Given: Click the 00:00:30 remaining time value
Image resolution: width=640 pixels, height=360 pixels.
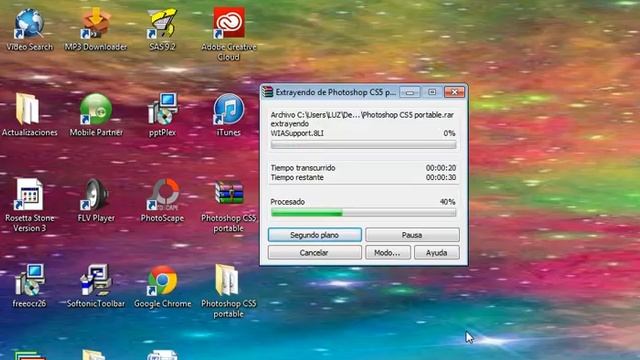Looking at the screenshot, I should point(441,178).
